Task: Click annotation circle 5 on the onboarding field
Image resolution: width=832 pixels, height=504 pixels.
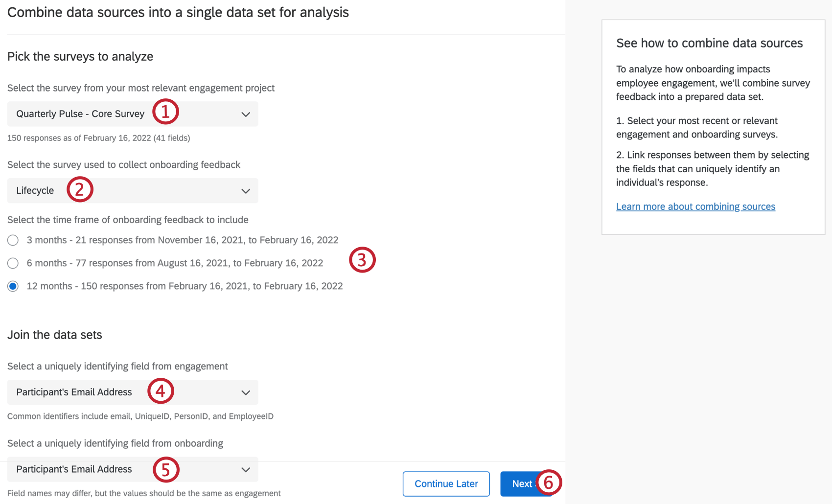Action: 165,469
